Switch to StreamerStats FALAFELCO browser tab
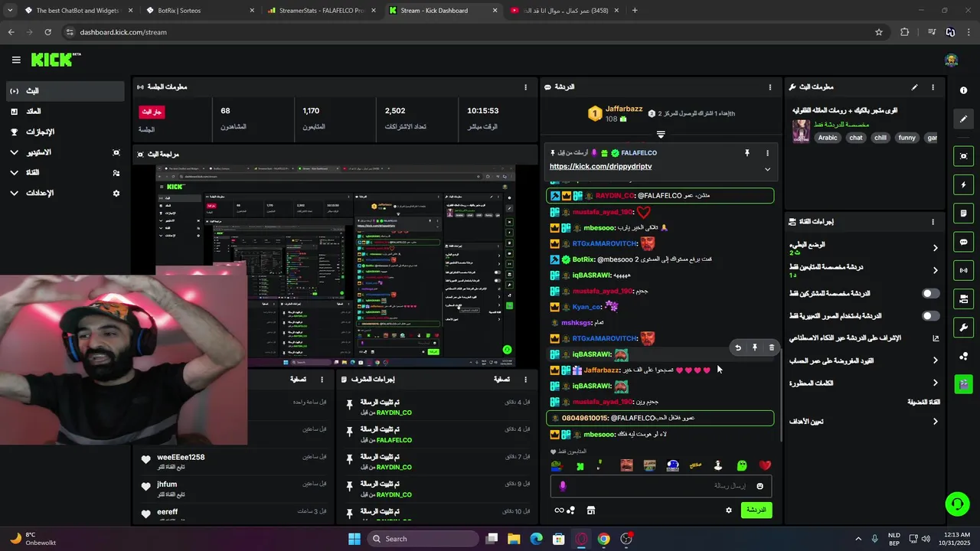This screenshot has width=980, height=551. [321, 11]
